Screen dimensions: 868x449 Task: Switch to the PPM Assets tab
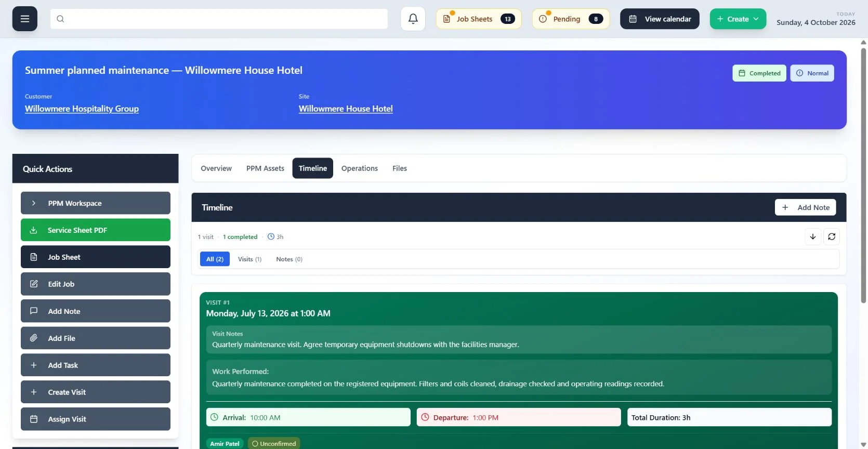(265, 168)
